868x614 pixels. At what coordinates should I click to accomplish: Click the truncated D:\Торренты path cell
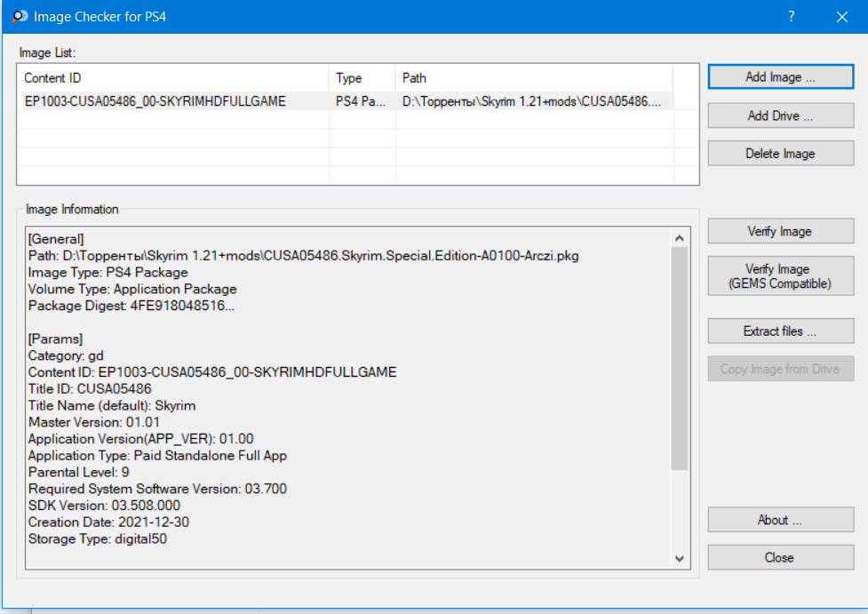coord(531,101)
